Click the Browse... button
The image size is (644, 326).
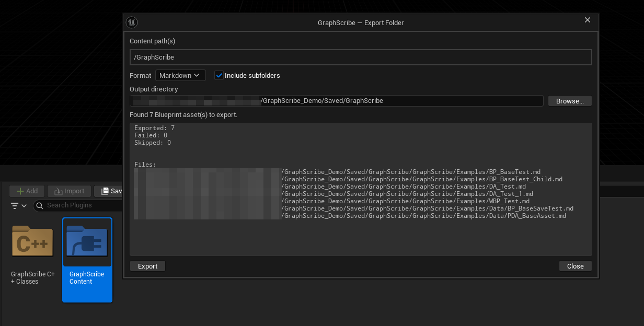click(x=570, y=101)
